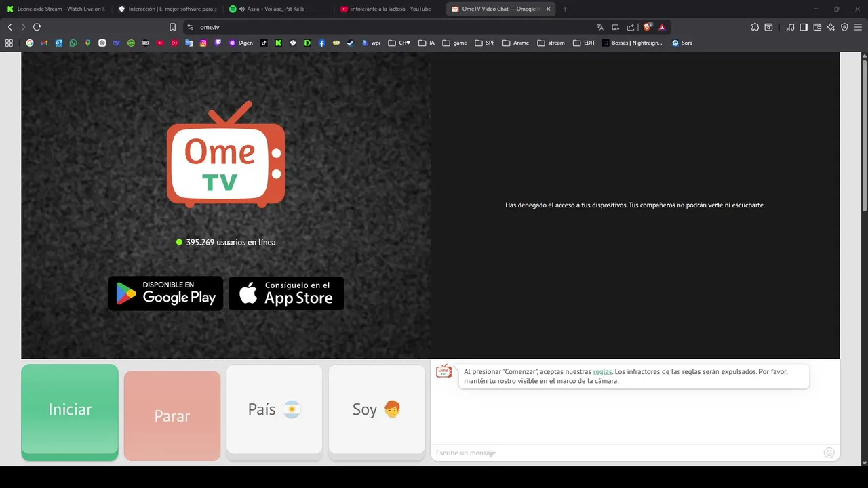Open the Google Maps bookmark icon
This screenshot has height=488, width=868.
[87, 43]
